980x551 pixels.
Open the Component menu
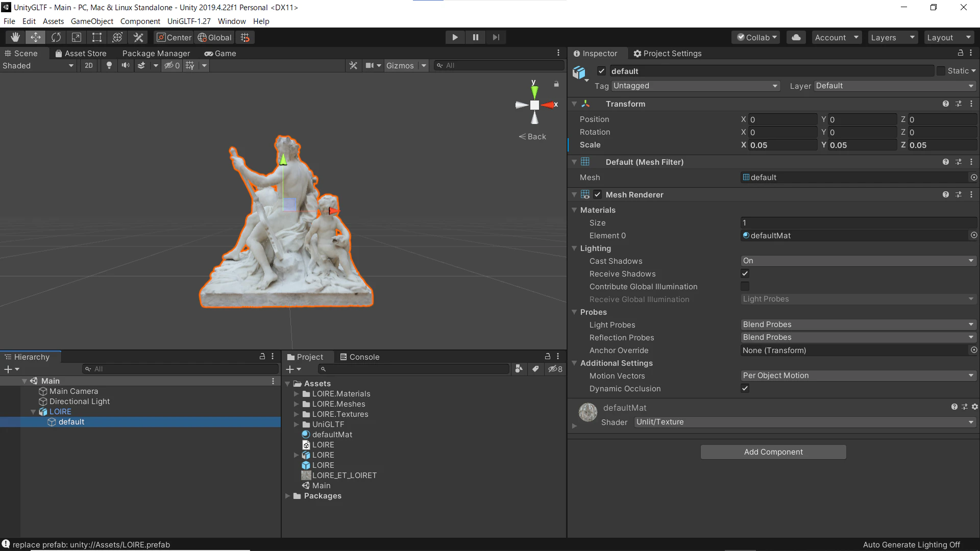coord(140,21)
